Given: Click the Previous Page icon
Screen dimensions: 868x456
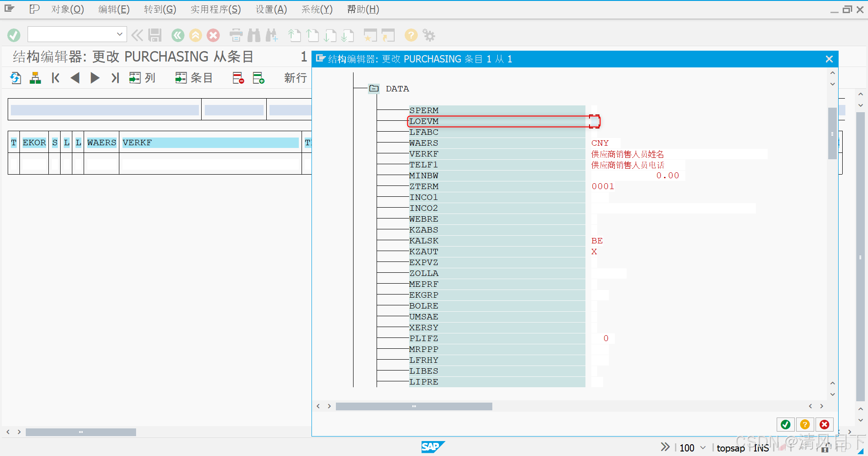Looking at the screenshot, I should (312, 35).
